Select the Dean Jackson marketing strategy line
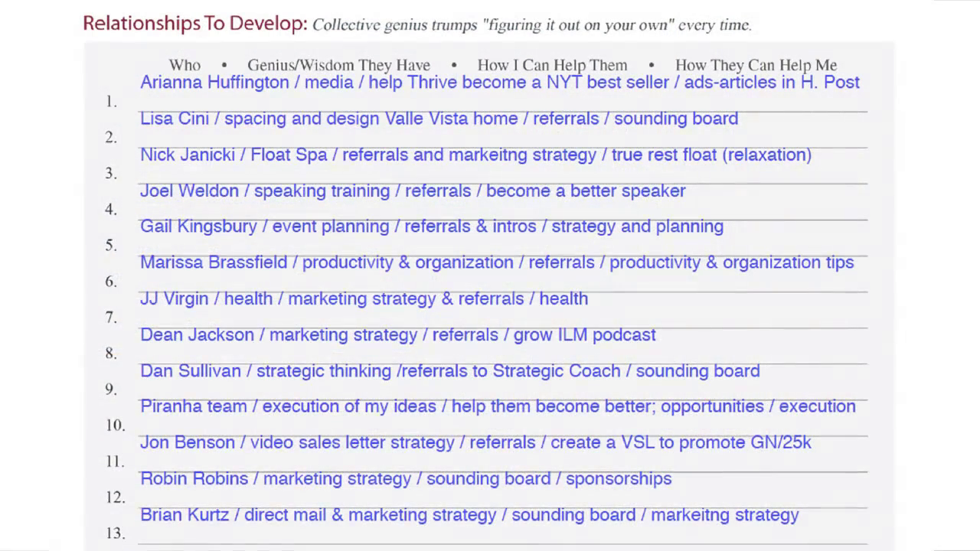The height and width of the screenshot is (551, 980). coord(398,334)
